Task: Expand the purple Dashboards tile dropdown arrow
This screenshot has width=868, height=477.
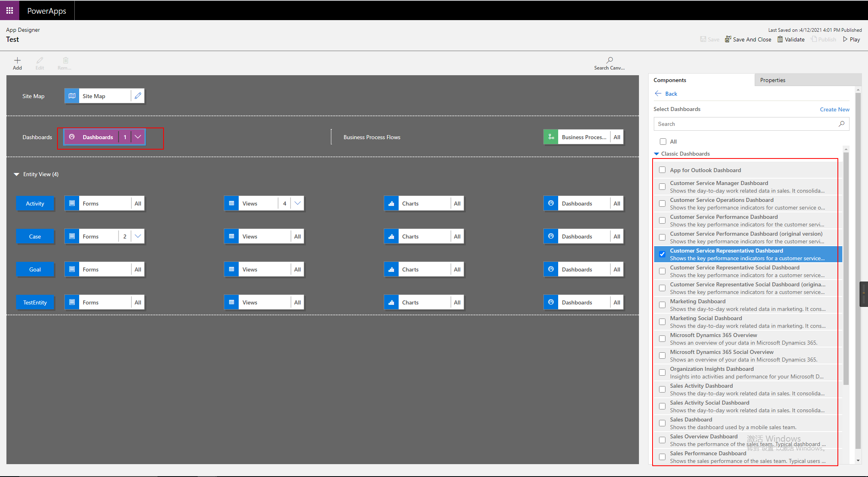Action: pyautogui.click(x=138, y=137)
